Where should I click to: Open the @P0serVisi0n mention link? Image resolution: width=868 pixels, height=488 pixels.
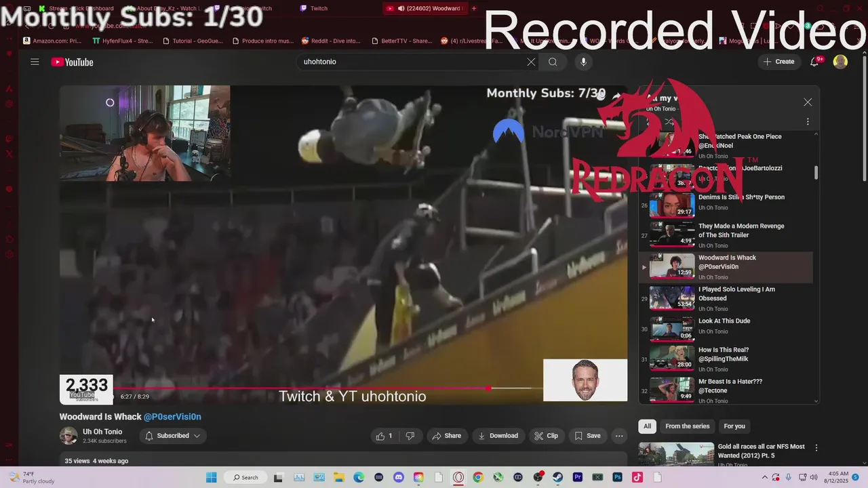(x=172, y=417)
